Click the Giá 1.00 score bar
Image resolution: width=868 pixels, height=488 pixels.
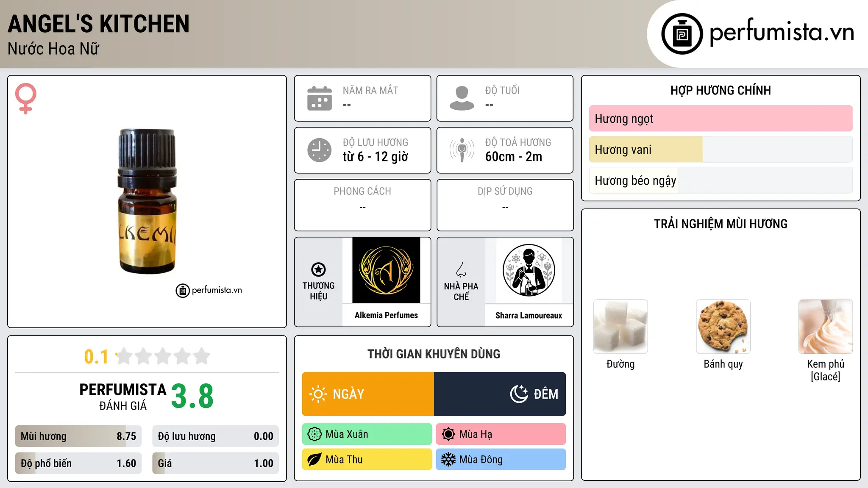click(x=216, y=463)
